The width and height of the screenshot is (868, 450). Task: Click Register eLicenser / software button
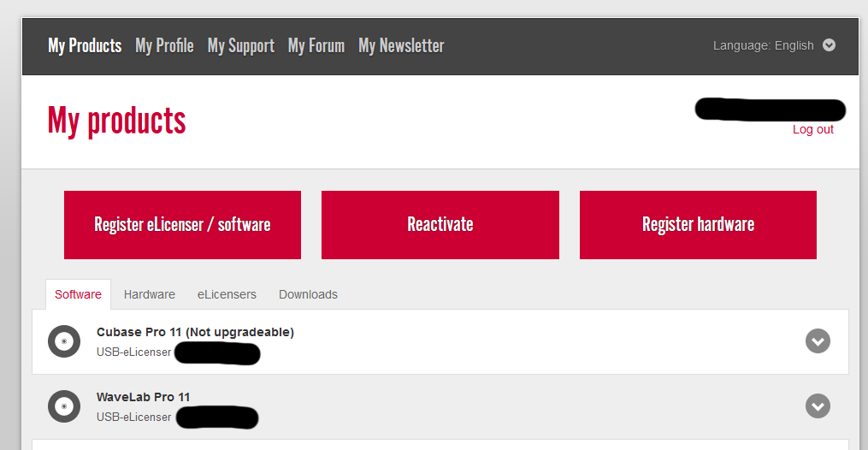182,225
